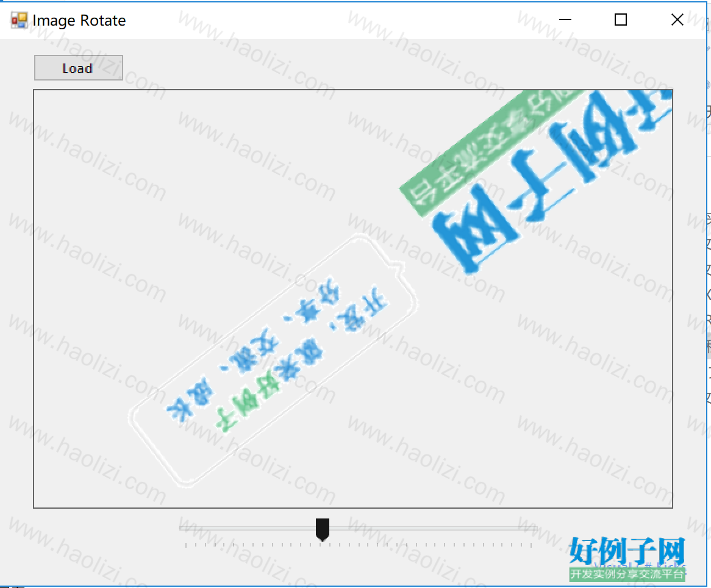Viewport: 711px width, 588px height.
Task: Click the Image Rotate title text
Action: point(79,21)
